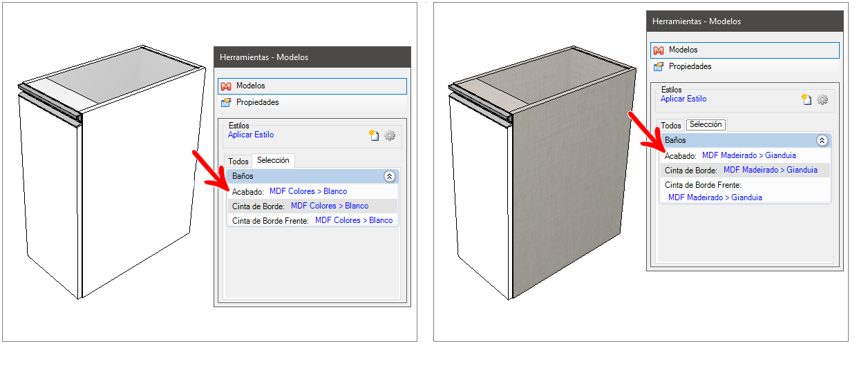Open style settings gear in Gianduia panel

pos(822,99)
